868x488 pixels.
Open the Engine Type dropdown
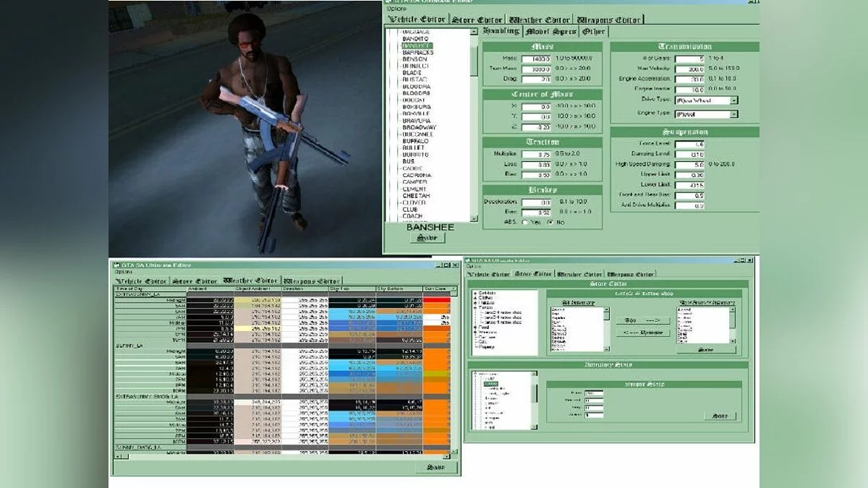pos(733,114)
